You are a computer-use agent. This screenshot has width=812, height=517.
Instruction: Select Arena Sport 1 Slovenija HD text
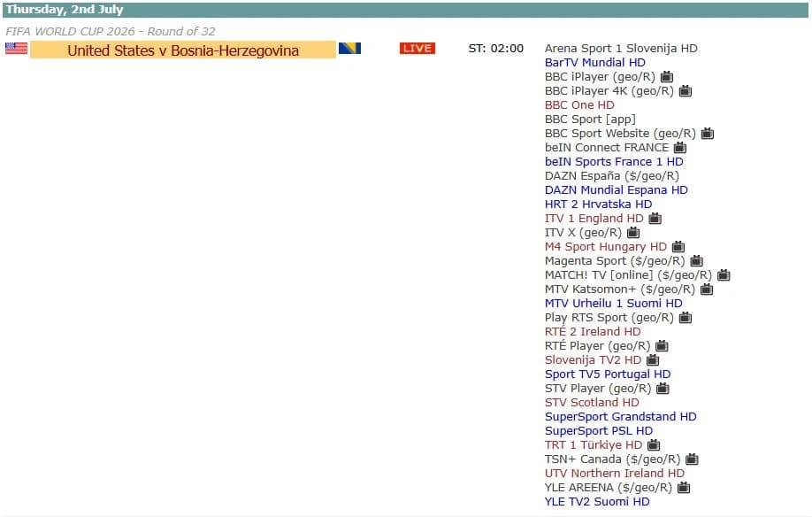tap(621, 48)
